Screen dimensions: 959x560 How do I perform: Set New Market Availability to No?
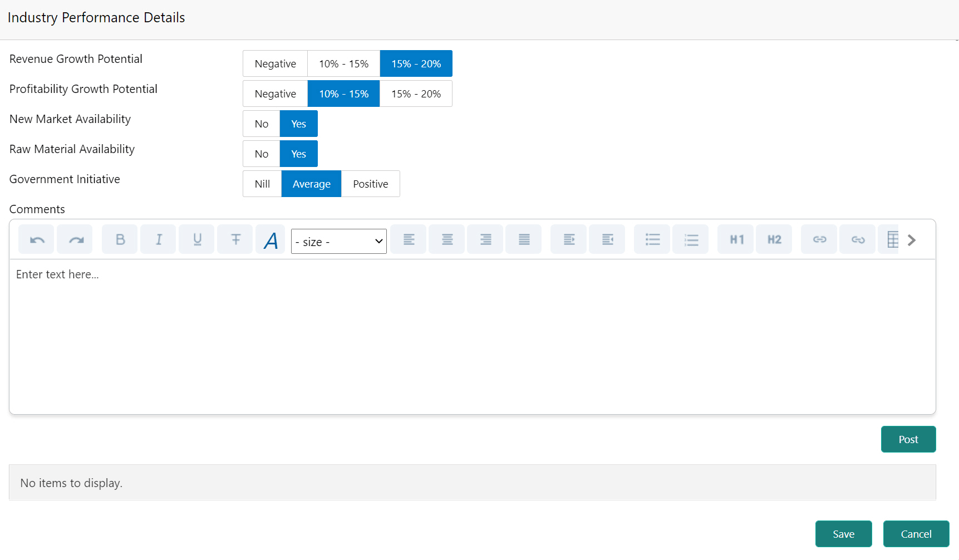point(261,124)
